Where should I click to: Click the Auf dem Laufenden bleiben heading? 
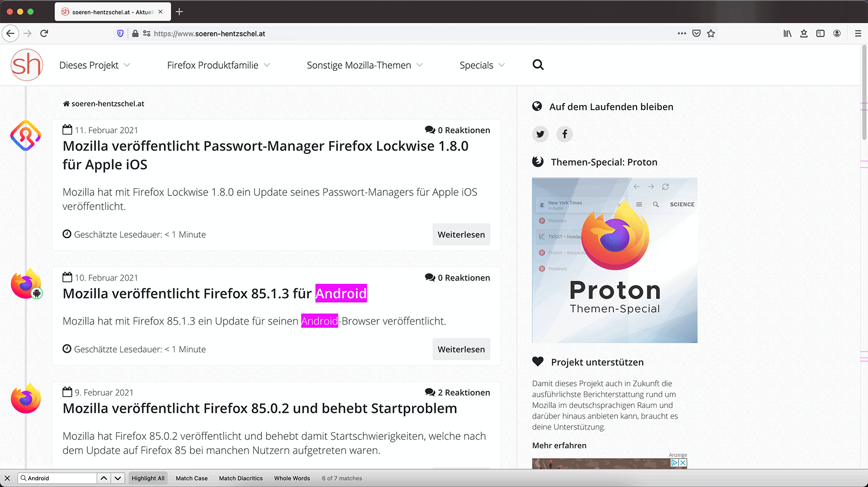[x=611, y=107]
